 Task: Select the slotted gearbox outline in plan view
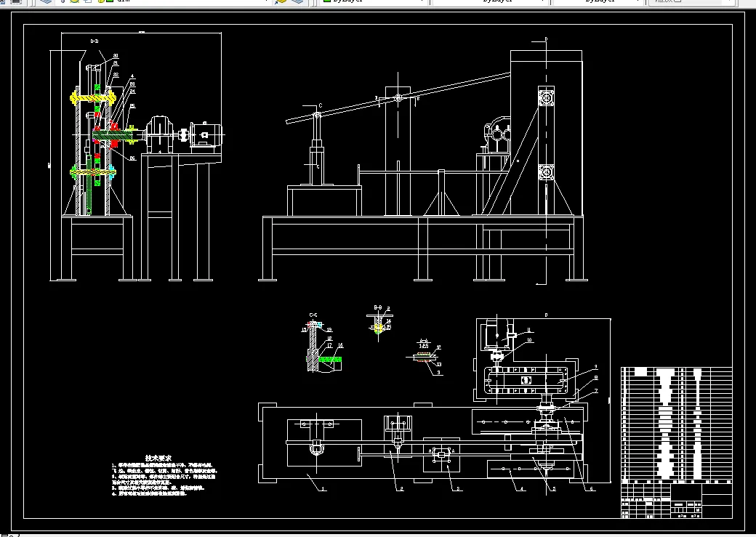526,380
